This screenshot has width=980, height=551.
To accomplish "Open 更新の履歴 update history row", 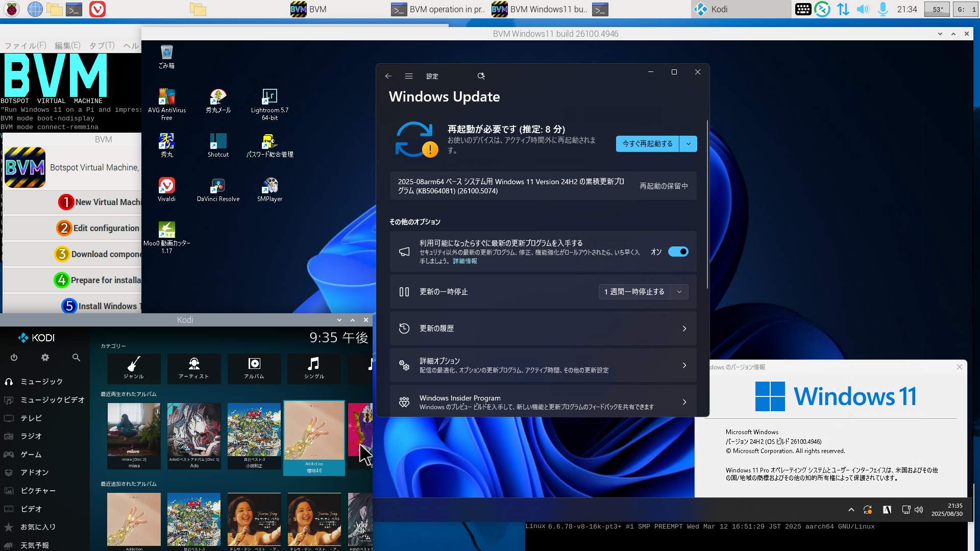I will (x=543, y=329).
